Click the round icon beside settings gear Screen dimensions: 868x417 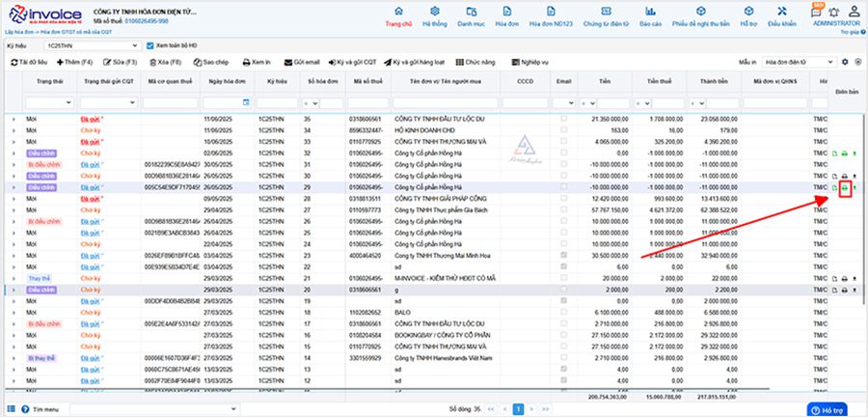858,62
